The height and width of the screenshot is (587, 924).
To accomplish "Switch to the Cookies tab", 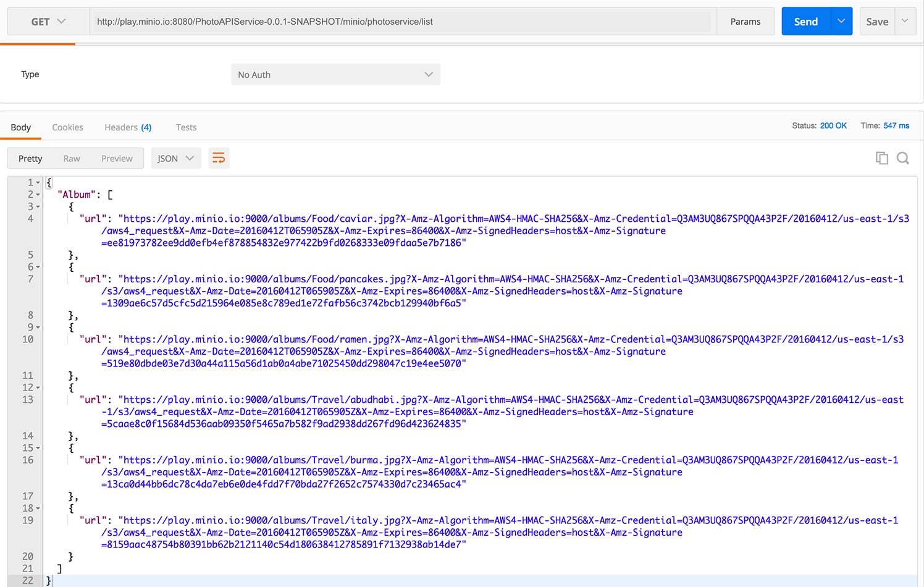I will click(x=67, y=127).
